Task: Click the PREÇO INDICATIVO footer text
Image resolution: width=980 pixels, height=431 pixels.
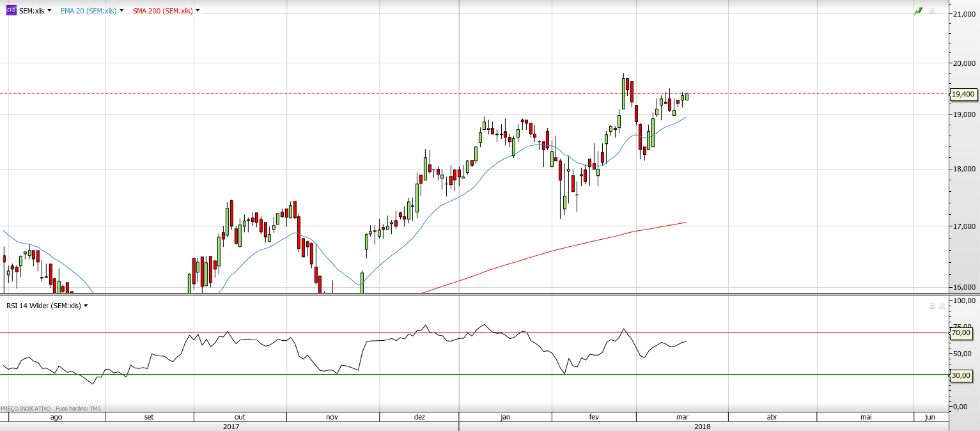Action: [26, 408]
